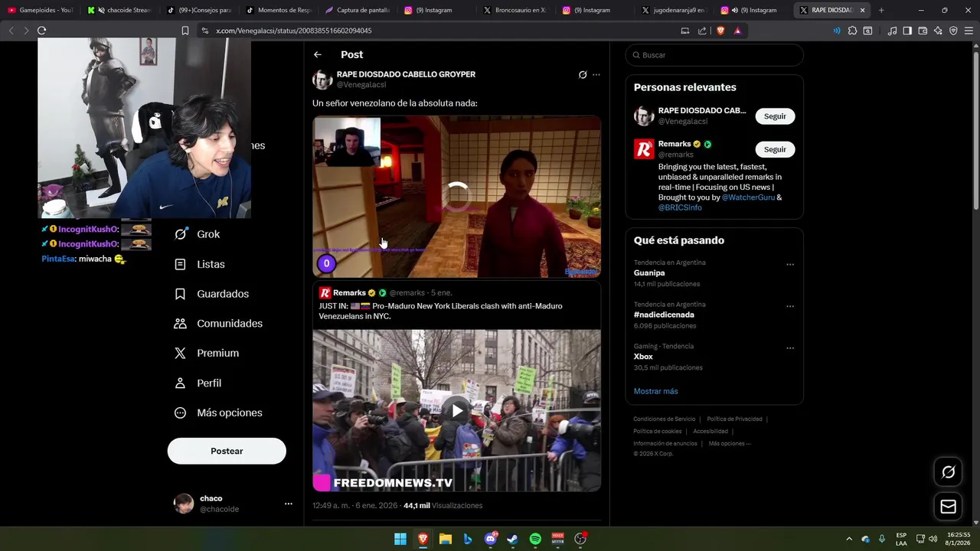The width and height of the screenshot is (980, 551).
Task: Open the @WatcherGuru mention link
Action: [x=748, y=197]
